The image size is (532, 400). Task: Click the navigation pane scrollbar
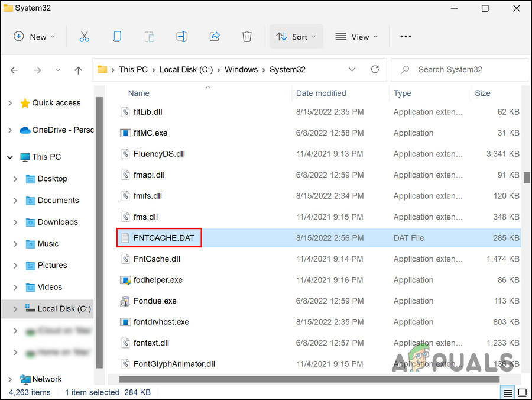coord(99,233)
